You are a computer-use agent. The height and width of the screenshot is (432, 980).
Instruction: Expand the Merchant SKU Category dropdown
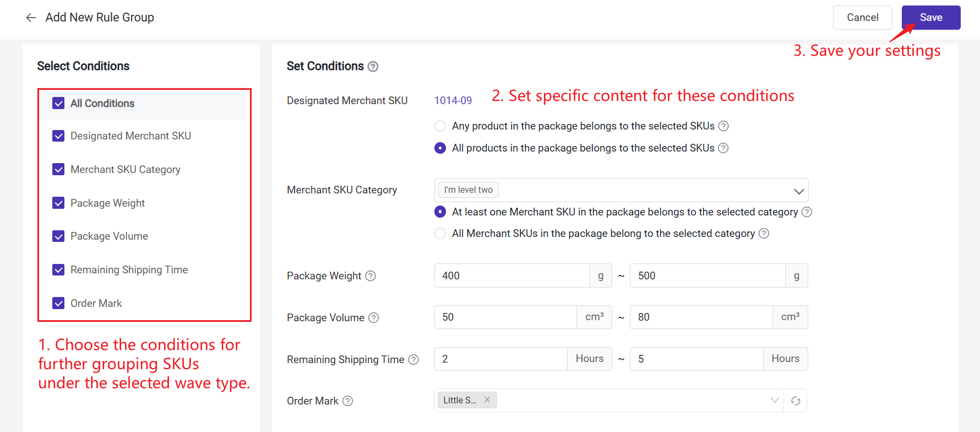(x=798, y=191)
